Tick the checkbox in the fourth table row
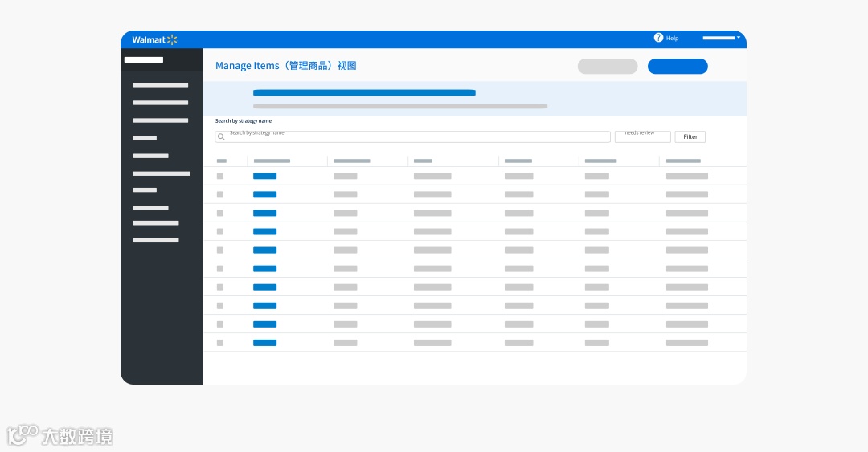This screenshot has height=452, width=868. (219, 232)
